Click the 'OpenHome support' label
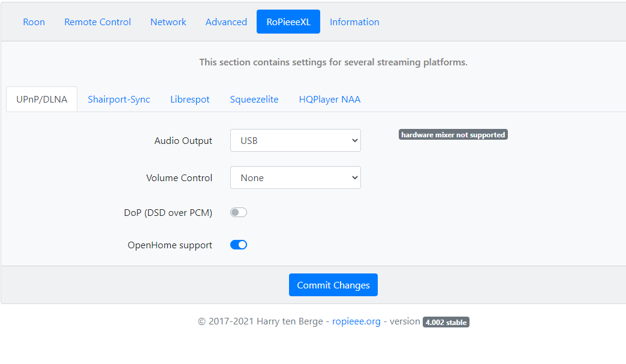This screenshot has height=364, width=626. [x=170, y=245]
